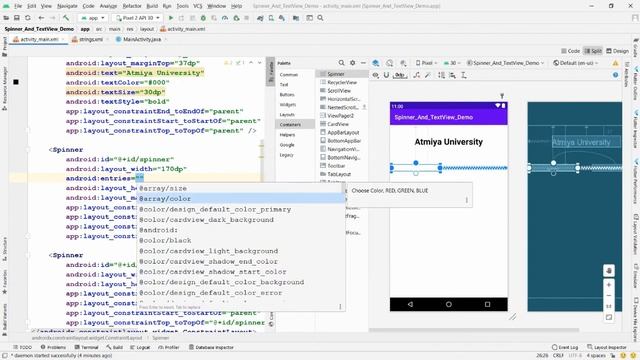Screen dimensions: 640x360
Task: Open the Problems tool window
Action: coord(53,347)
